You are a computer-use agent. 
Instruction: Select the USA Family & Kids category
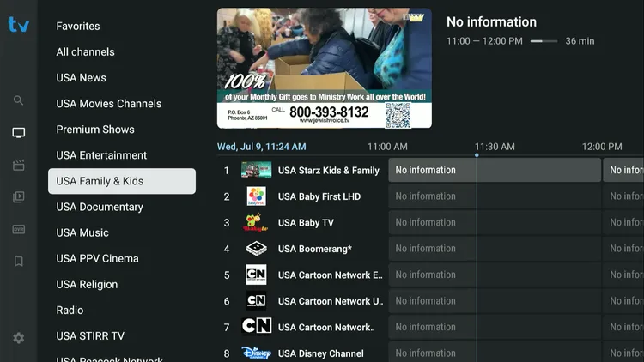pyautogui.click(x=122, y=181)
